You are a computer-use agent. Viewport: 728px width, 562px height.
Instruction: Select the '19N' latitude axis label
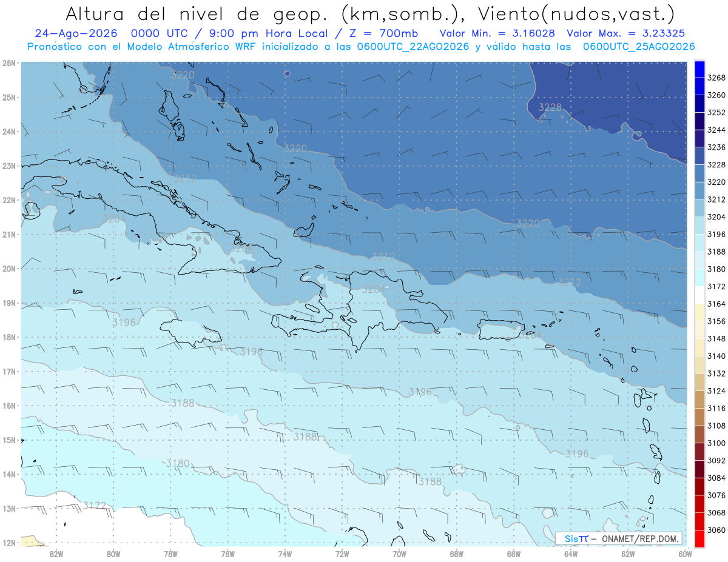(9, 303)
